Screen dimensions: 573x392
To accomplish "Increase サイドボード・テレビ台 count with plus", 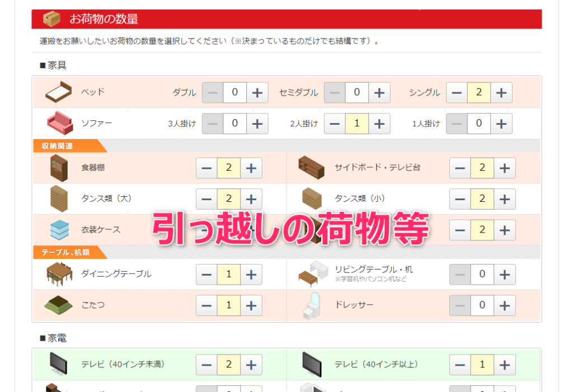I will (505, 168).
